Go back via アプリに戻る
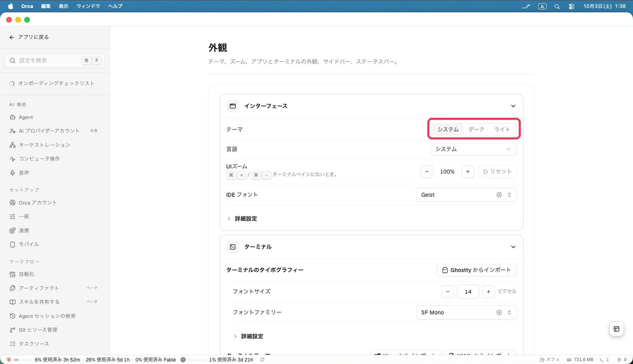This screenshot has height=364, width=633. point(29,37)
